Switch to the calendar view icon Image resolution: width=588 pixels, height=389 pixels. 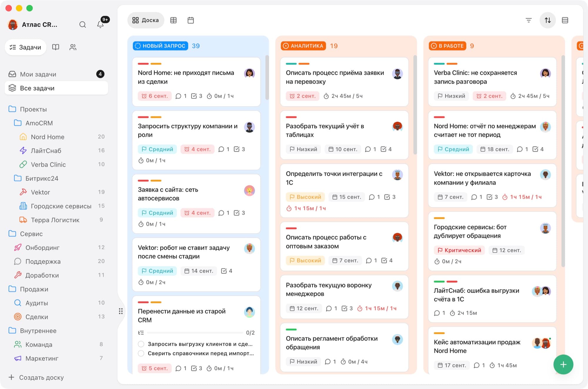[191, 20]
